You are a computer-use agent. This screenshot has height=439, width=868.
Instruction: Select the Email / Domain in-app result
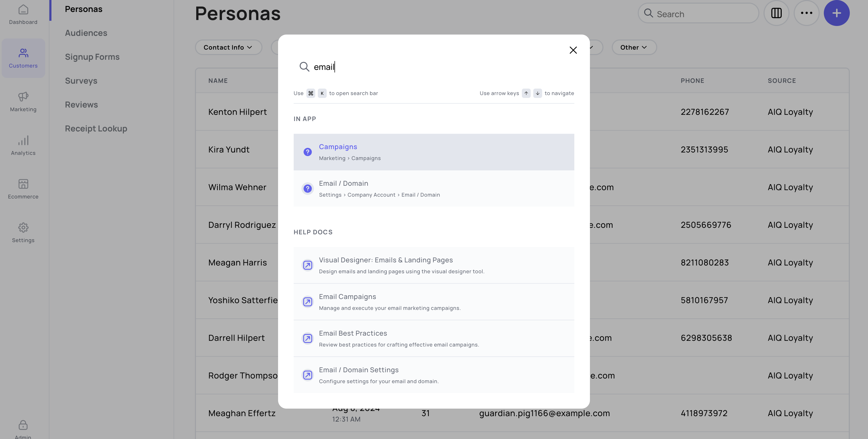coord(434,188)
